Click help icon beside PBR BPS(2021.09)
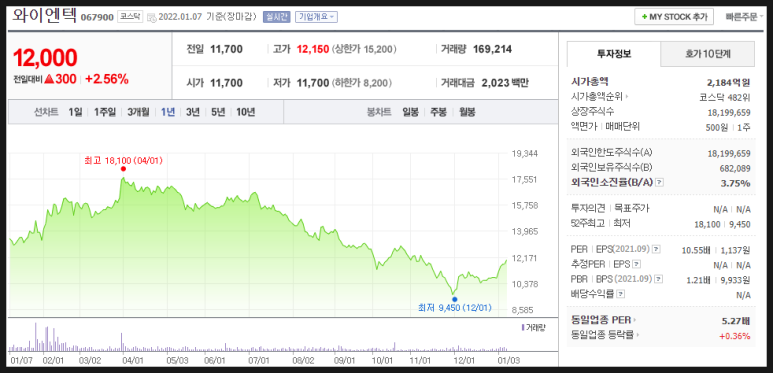This screenshot has height=373, width=773. pyautogui.click(x=658, y=279)
